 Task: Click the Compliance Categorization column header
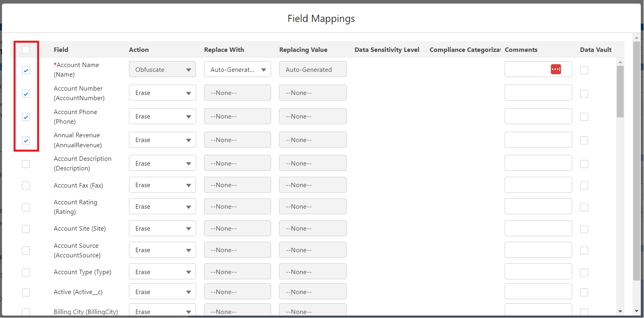coord(465,50)
